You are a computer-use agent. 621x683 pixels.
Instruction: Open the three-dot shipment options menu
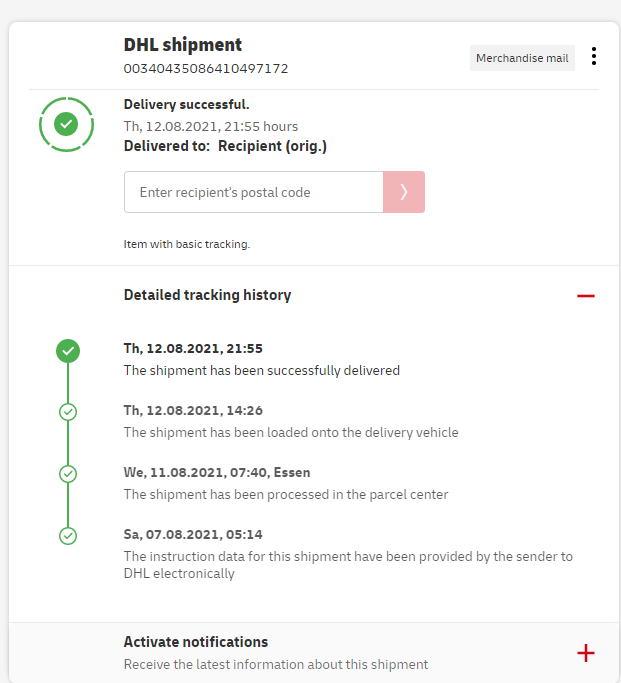594,57
